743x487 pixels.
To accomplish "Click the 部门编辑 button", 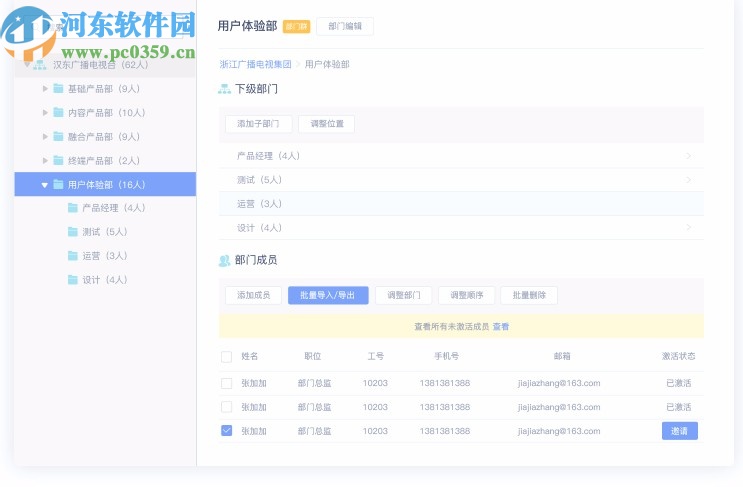I will pyautogui.click(x=345, y=26).
